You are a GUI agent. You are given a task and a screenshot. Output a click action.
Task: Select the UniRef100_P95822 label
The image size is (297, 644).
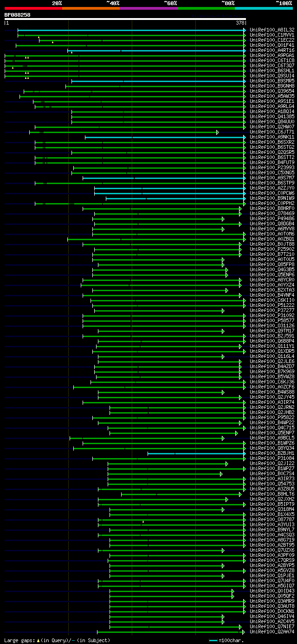[x=272, y=417]
